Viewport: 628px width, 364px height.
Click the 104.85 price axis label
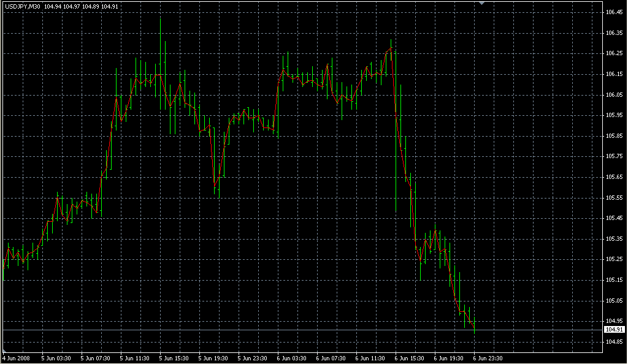click(614, 342)
